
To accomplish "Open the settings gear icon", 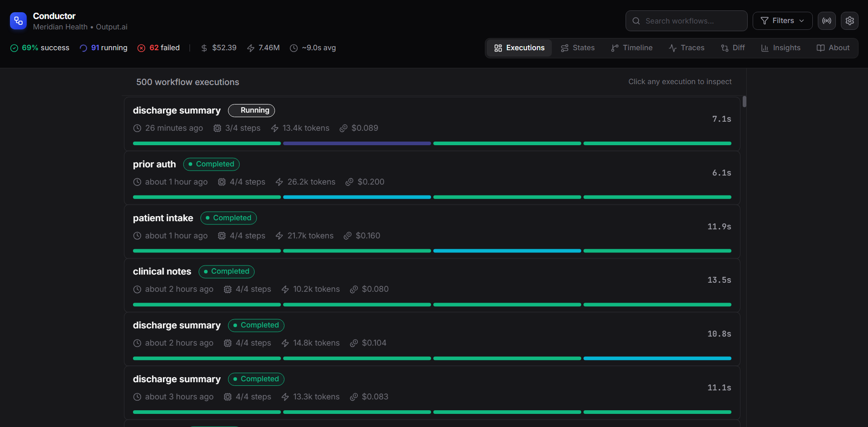I will tap(849, 21).
